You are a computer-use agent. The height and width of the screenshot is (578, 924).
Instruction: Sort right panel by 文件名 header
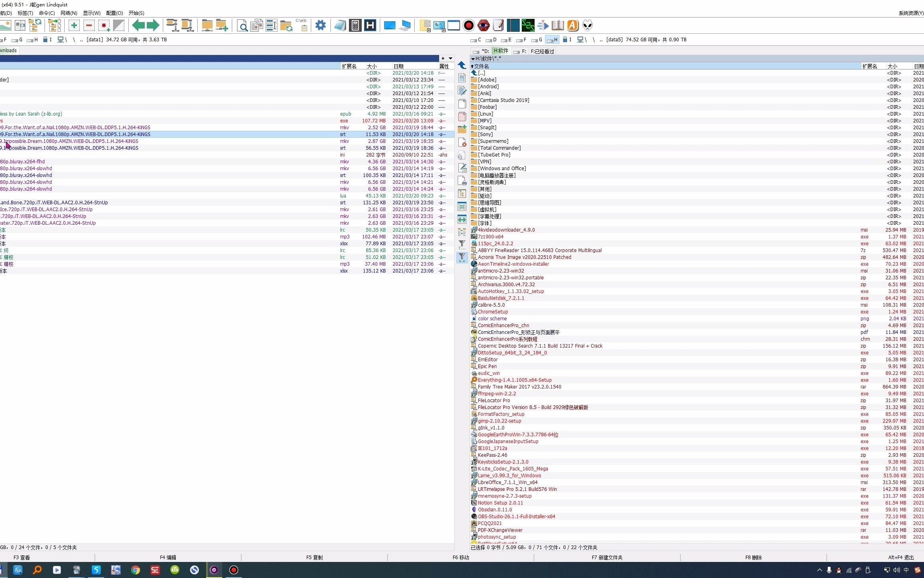click(666, 66)
